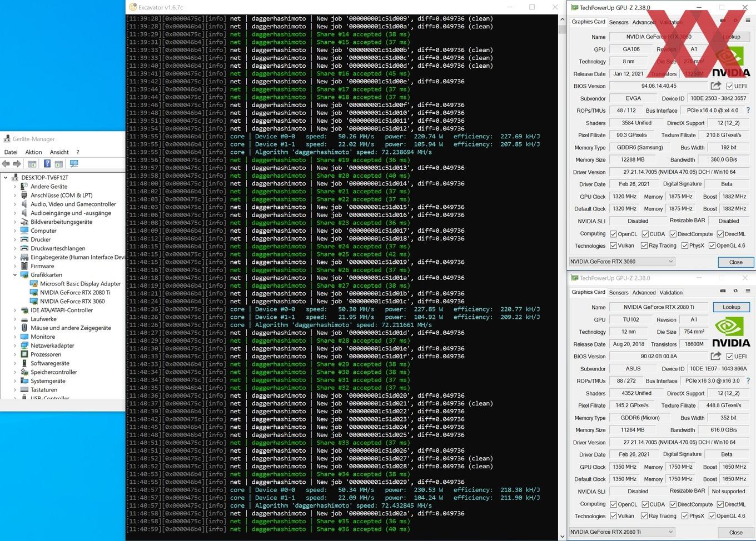This screenshot has height=541, width=756.
Task: Open the Aktion menu in Geräte-Manager
Action: [33, 152]
